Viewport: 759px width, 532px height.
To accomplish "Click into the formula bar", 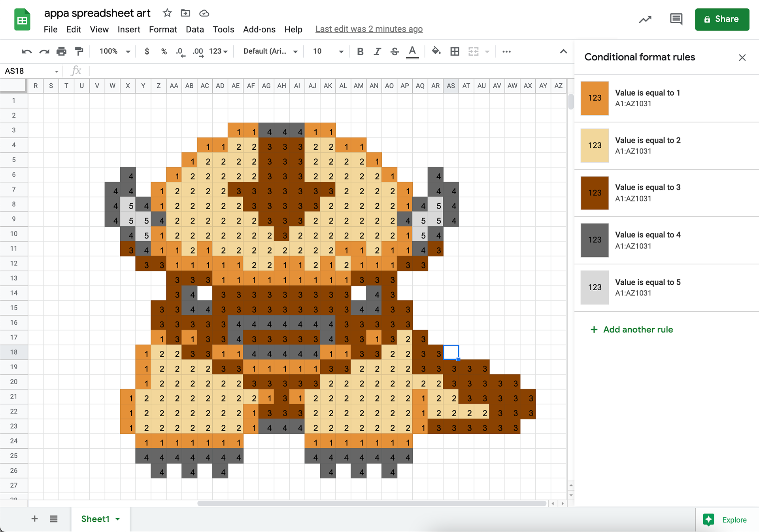I will (x=331, y=71).
